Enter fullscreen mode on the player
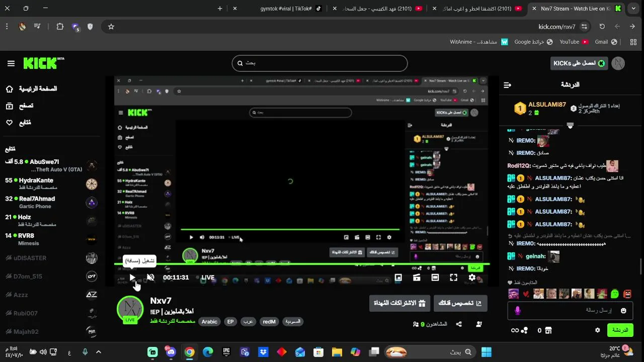 point(453,277)
